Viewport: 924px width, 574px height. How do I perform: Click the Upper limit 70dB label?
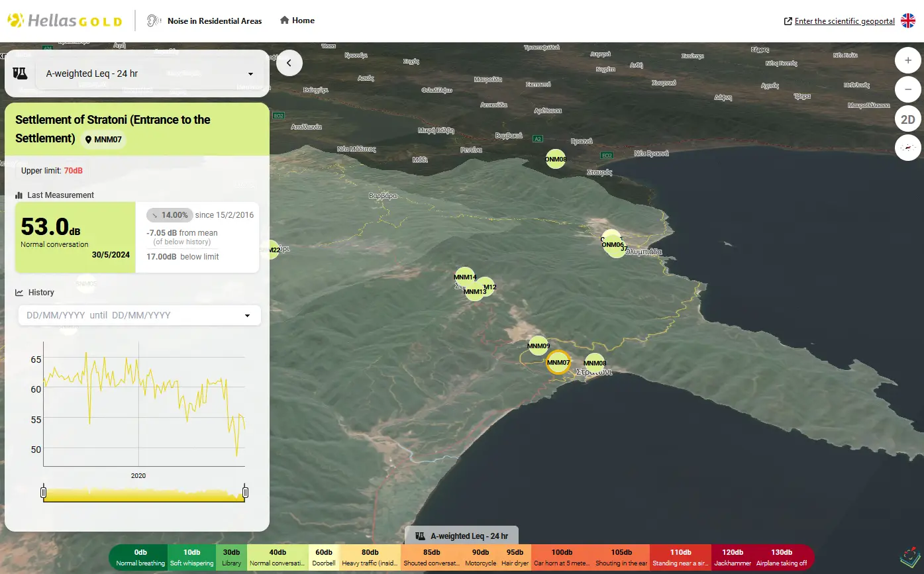52,171
